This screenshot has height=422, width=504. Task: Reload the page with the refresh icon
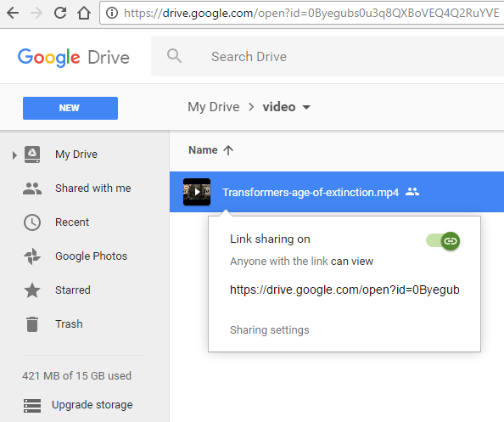tap(60, 13)
